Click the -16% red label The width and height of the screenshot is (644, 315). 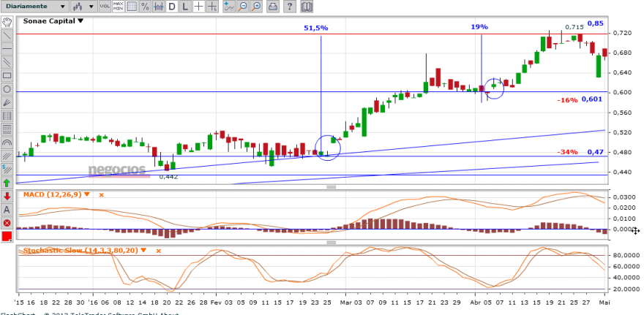click(x=567, y=99)
